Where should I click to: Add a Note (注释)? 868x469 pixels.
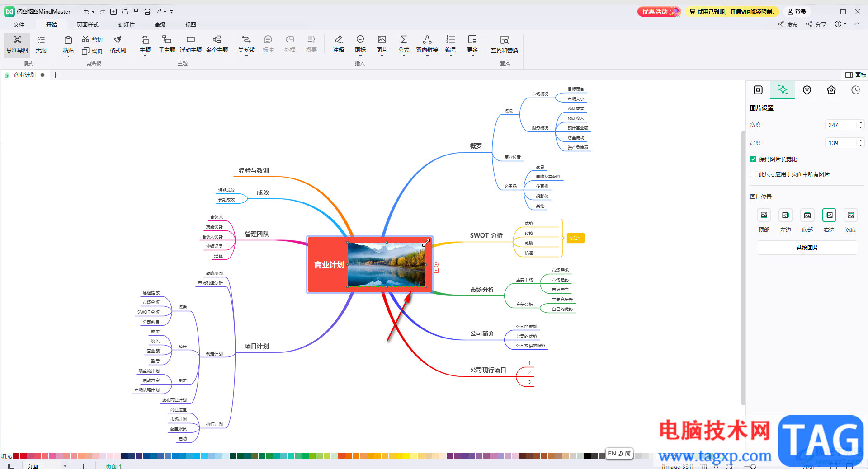coord(339,45)
